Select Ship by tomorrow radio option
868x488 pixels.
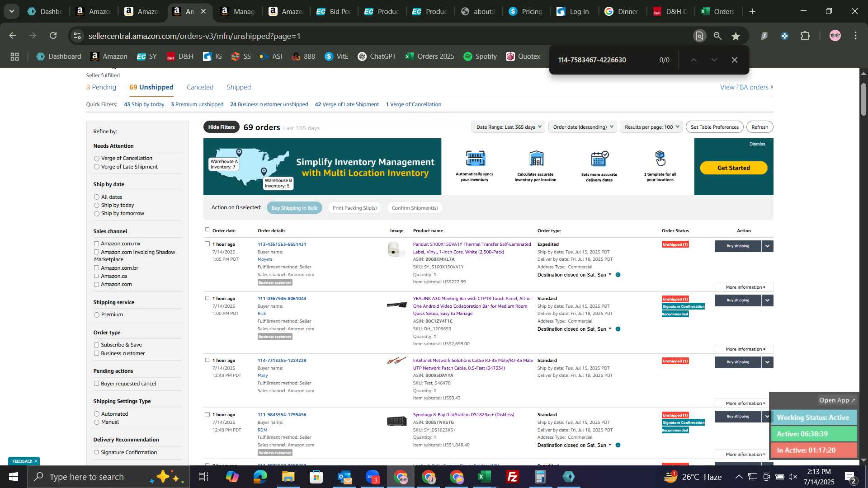(x=96, y=214)
